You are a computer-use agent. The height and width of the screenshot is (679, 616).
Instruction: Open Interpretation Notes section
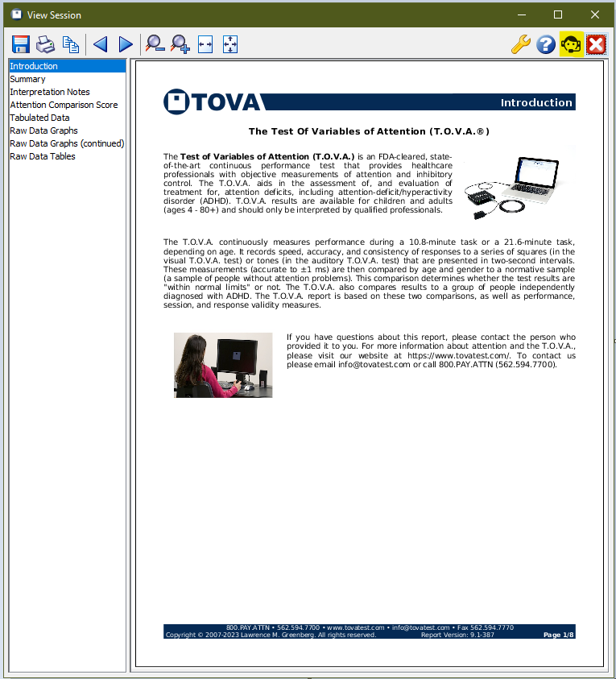click(67, 92)
